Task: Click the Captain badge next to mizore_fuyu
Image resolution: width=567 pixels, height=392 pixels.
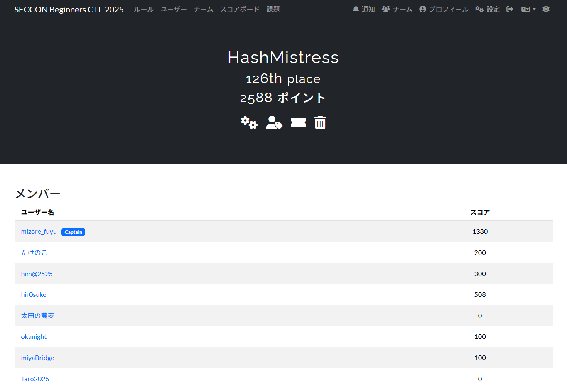Action: click(x=73, y=232)
